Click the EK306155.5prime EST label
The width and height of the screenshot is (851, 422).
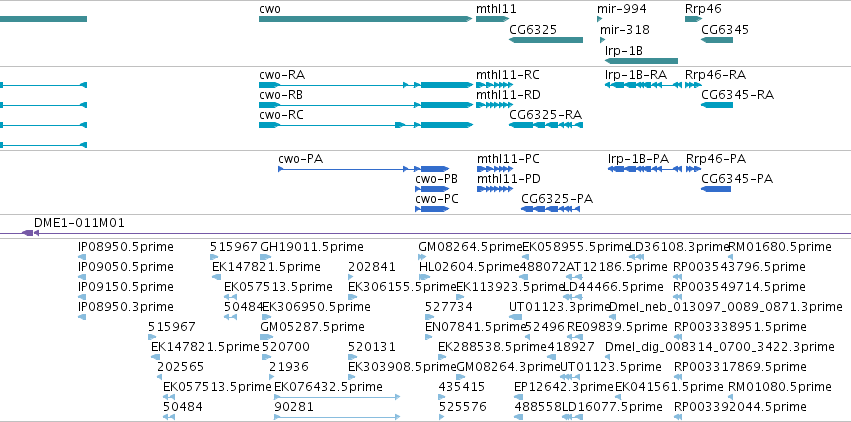click(402, 287)
